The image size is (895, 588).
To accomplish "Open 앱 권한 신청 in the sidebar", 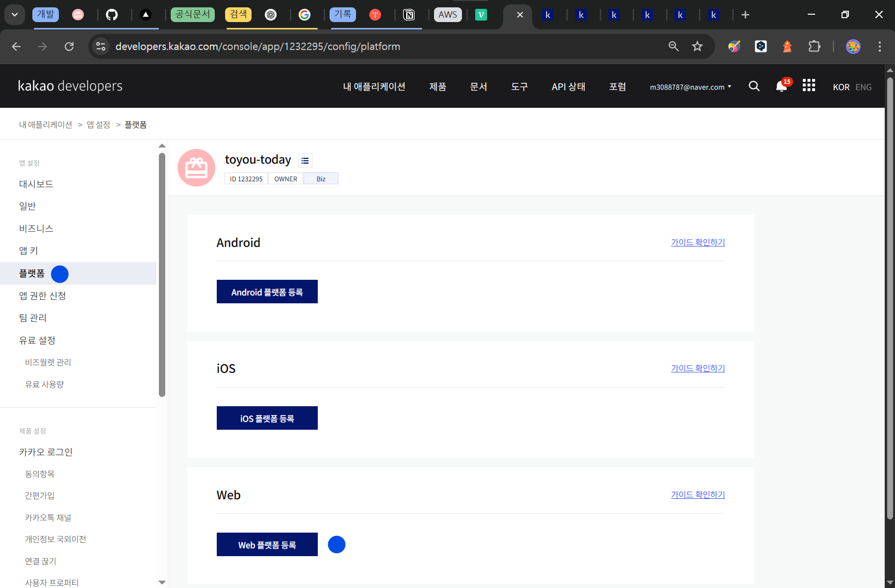I will pos(43,296).
